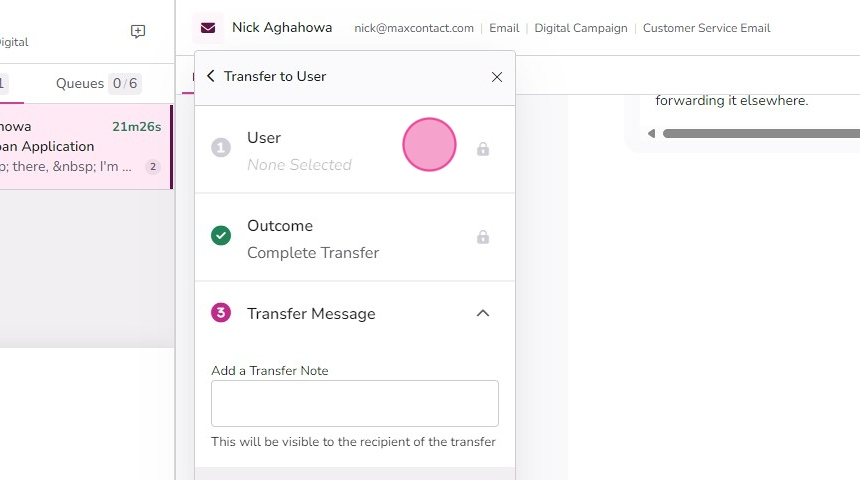Open the Queues tab

coord(99,83)
